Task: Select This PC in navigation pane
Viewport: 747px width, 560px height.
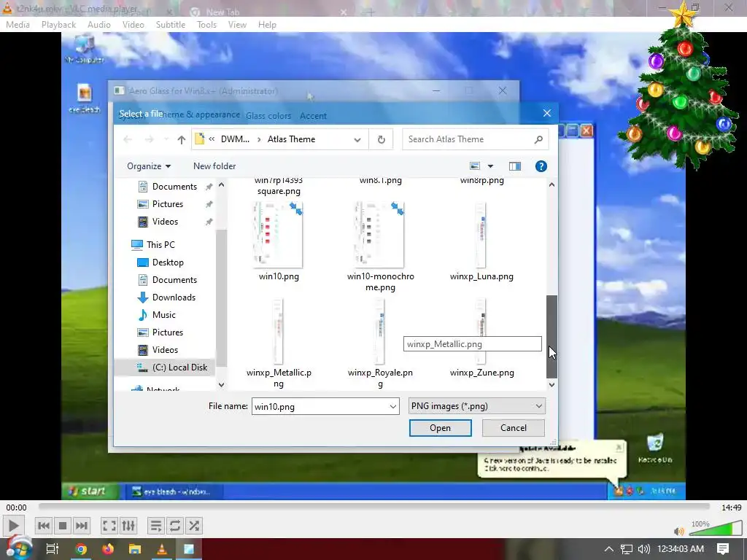Action: coord(153,245)
